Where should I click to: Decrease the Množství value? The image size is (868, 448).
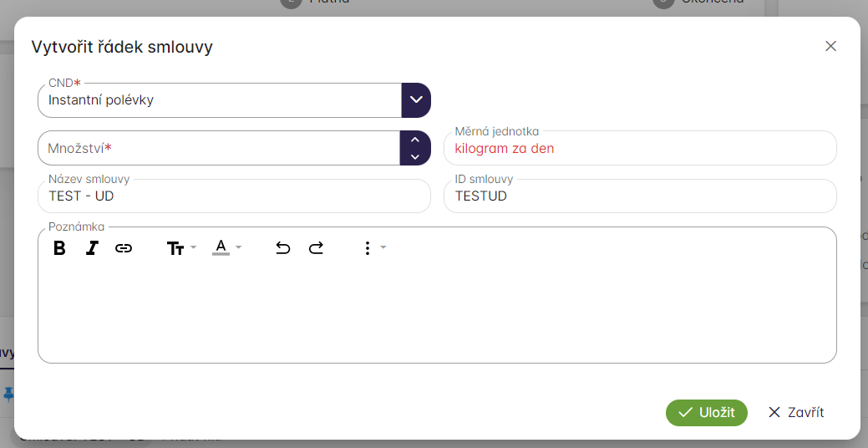(415, 156)
